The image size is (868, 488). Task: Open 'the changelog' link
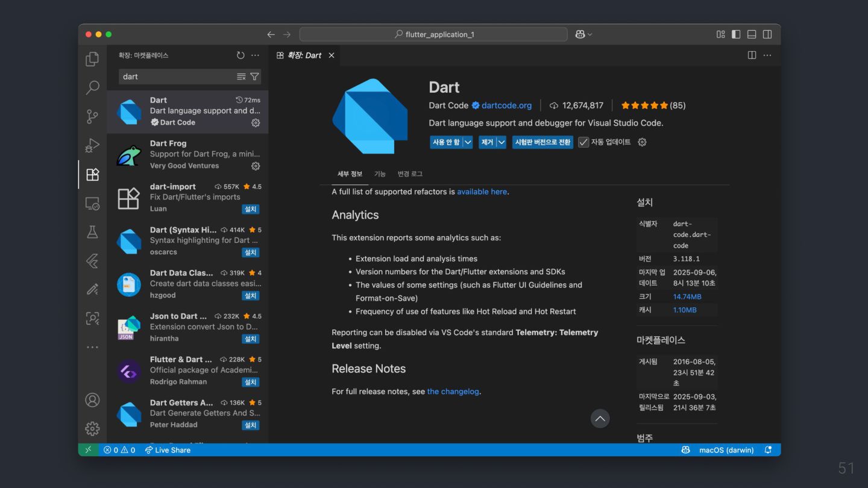453,392
